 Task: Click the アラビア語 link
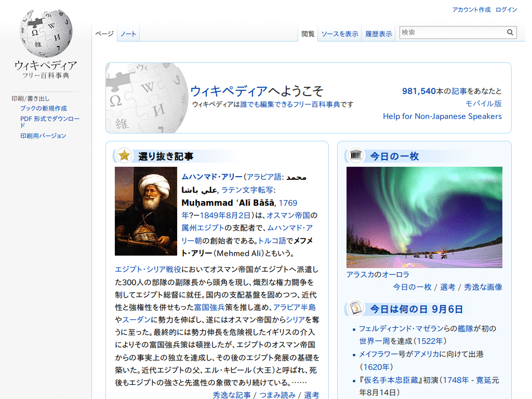pyautogui.click(x=263, y=177)
